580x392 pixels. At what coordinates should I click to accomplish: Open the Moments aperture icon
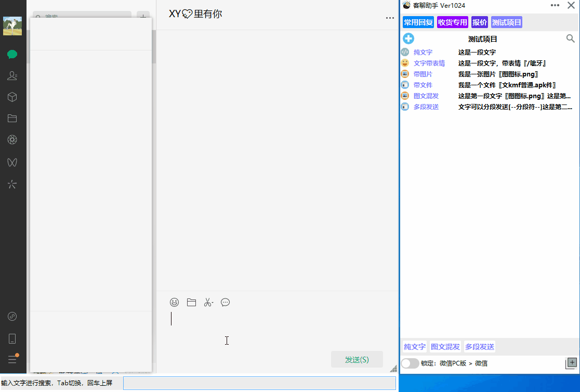12,139
